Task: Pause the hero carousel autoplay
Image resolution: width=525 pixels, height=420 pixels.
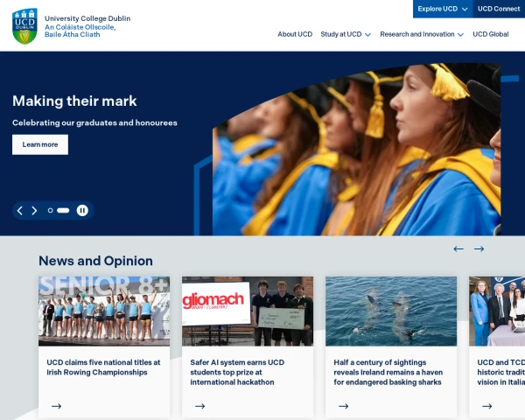Action: click(82, 210)
